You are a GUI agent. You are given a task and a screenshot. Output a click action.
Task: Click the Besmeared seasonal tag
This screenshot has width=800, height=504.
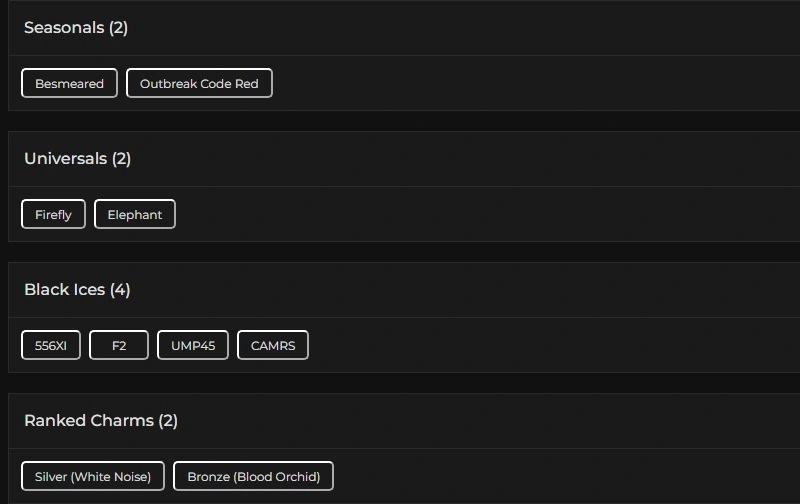(x=69, y=83)
